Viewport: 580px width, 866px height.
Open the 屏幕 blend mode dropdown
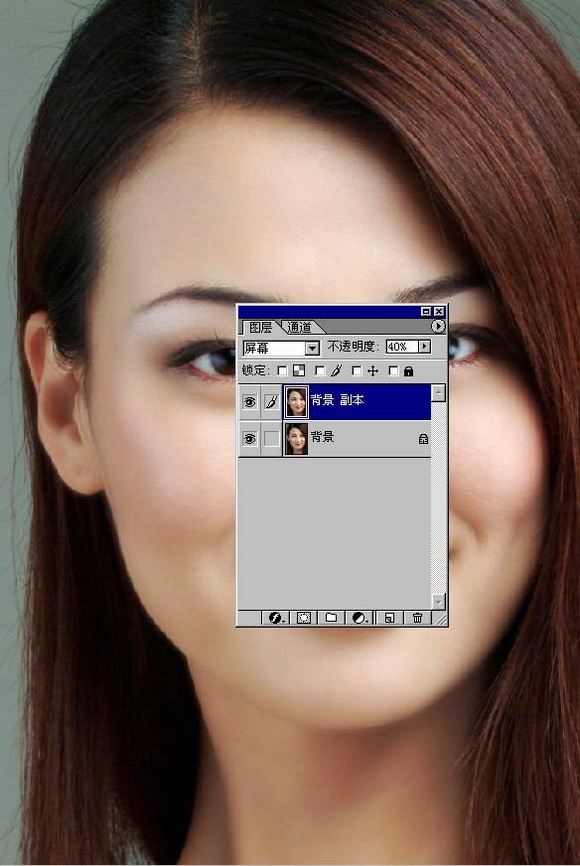coord(312,348)
